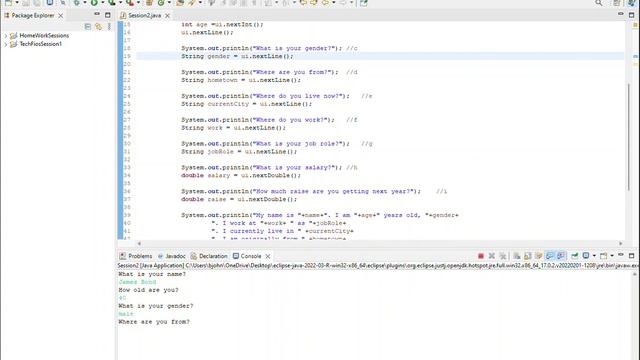The width and height of the screenshot is (640, 360).
Task: Click code line 37 double raise
Action: point(239,200)
